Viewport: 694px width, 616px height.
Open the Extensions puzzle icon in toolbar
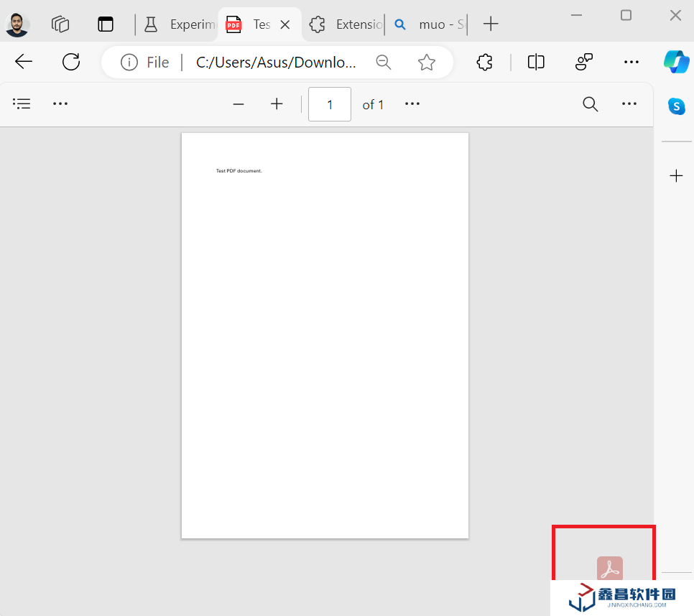point(485,63)
